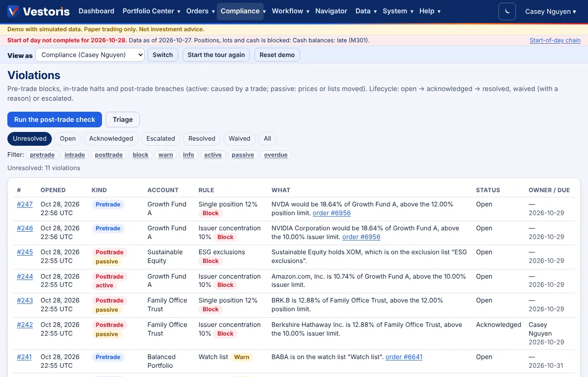The height and width of the screenshot is (377, 588).
Task: Click the Switch button
Action: click(x=163, y=55)
